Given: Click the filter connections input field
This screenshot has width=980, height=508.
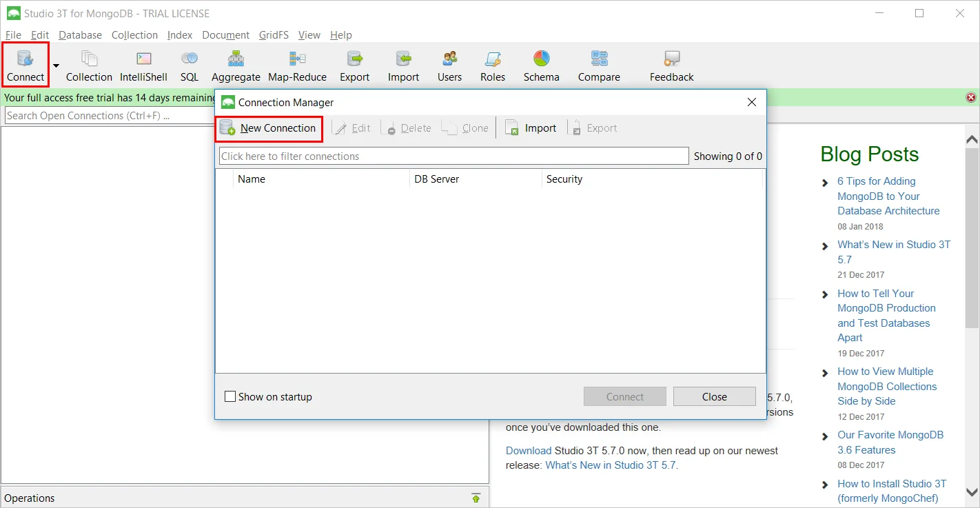Looking at the screenshot, I should [453, 156].
